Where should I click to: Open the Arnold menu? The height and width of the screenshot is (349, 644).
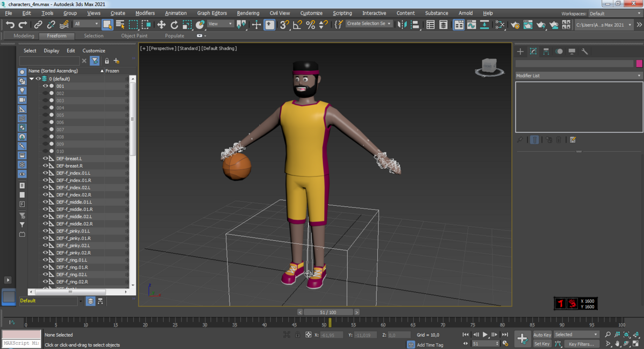(x=466, y=13)
